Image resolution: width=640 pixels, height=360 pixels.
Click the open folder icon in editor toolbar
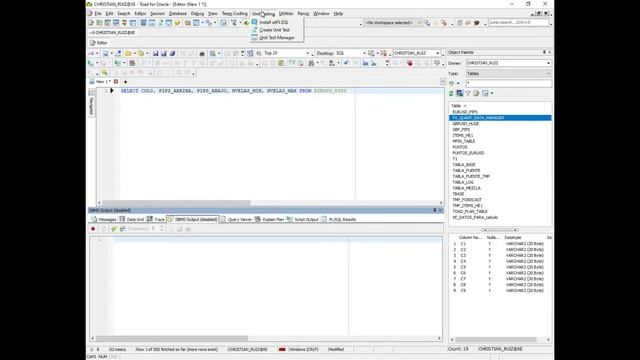[128, 53]
